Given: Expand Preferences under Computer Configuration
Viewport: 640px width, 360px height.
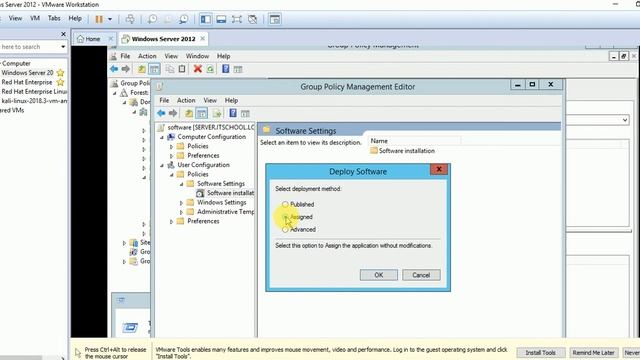Looking at the screenshot, I should click(x=171, y=156).
